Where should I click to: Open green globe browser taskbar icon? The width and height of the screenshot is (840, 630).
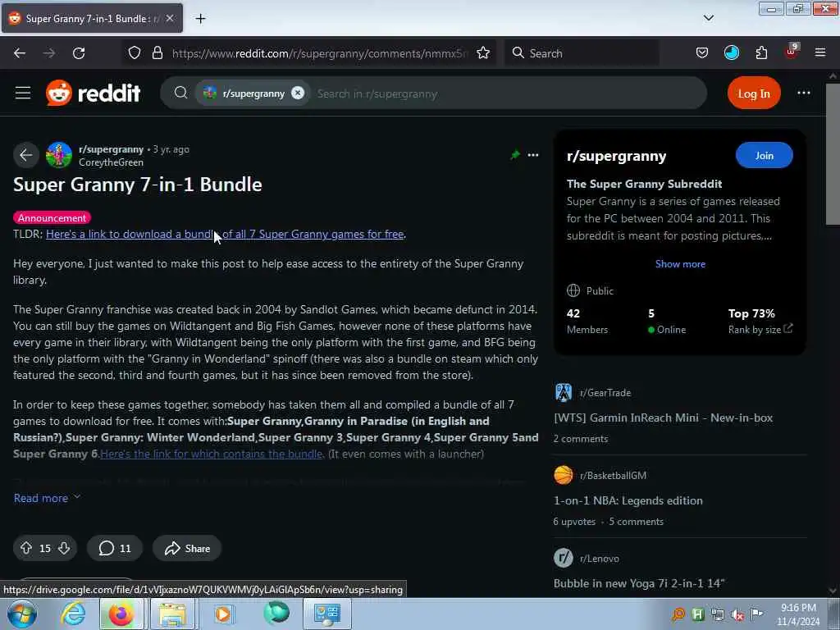[x=276, y=614]
